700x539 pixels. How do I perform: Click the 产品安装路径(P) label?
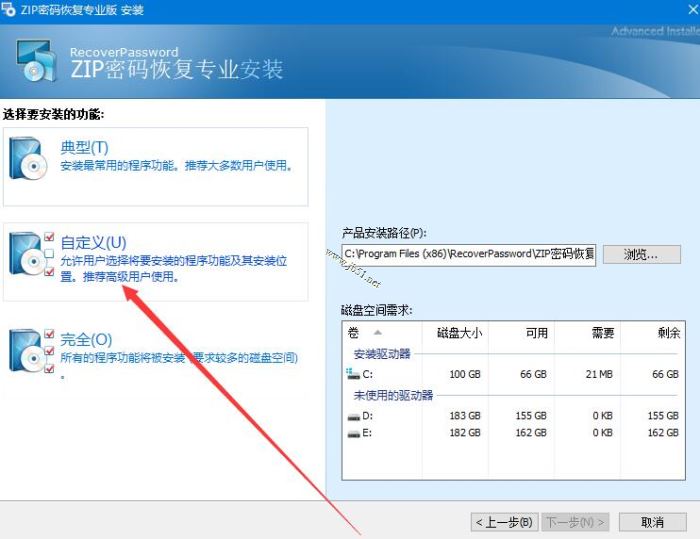pos(384,233)
